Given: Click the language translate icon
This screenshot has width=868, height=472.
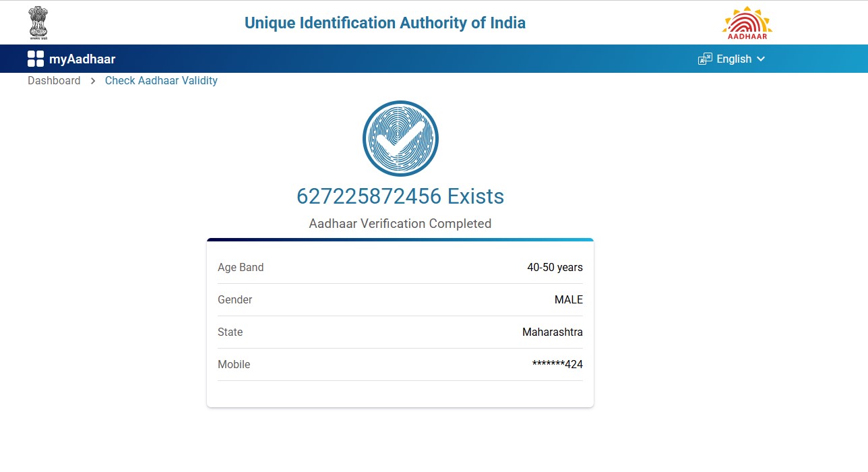Looking at the screenshot, I should click(705, 59).
